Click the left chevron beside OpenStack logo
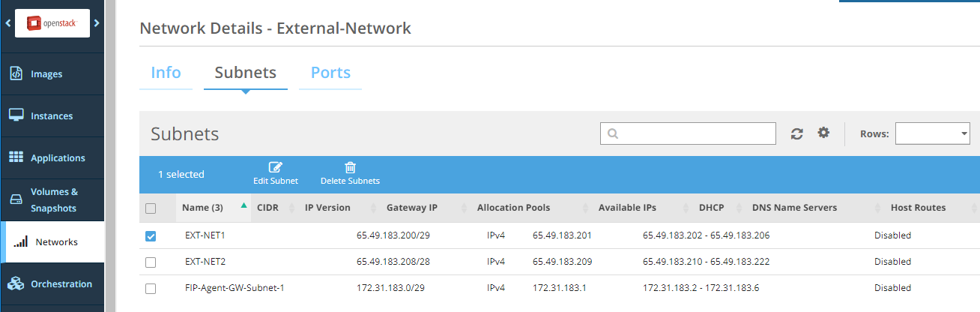Screen dimensions: 980x312 pos(7,23)
